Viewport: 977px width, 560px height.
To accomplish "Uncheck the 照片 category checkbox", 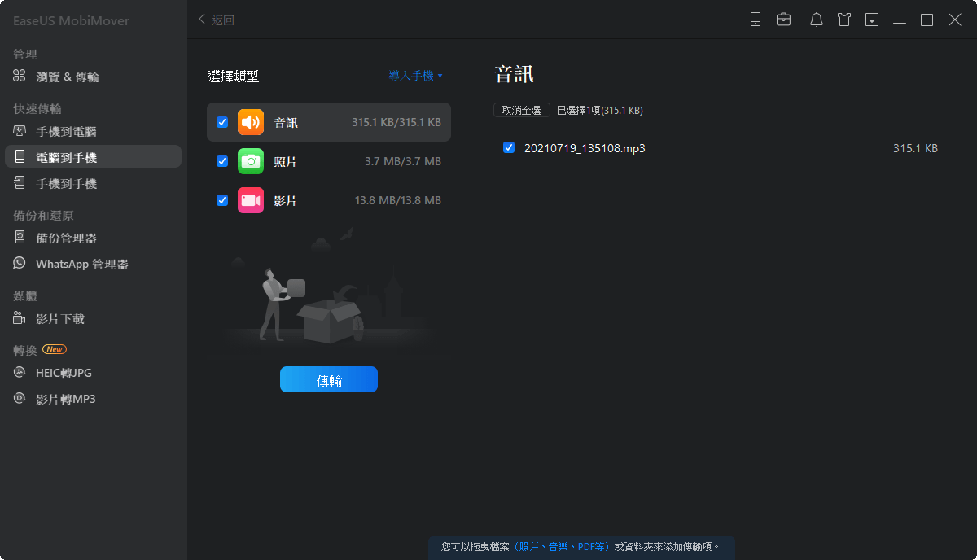I will coord(222,162).
